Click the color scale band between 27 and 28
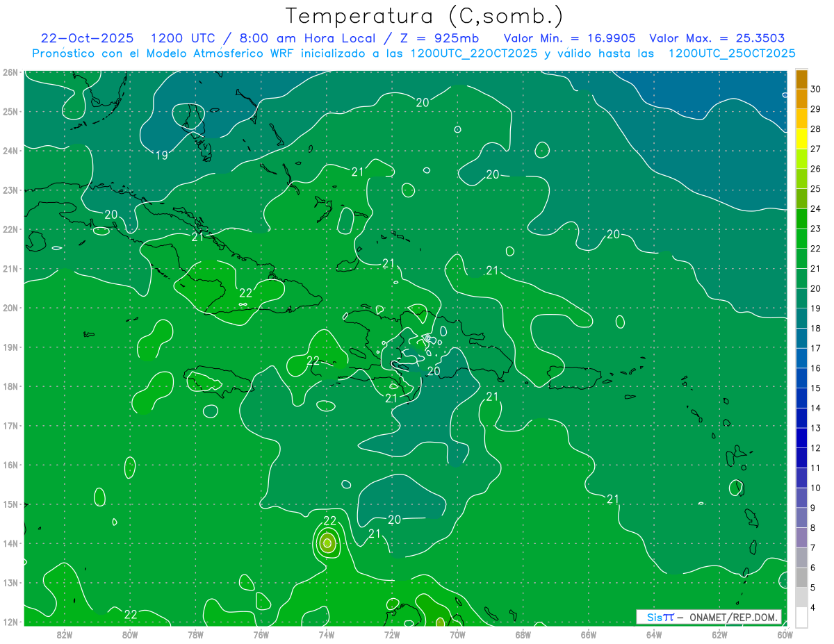 click(801, 139)
